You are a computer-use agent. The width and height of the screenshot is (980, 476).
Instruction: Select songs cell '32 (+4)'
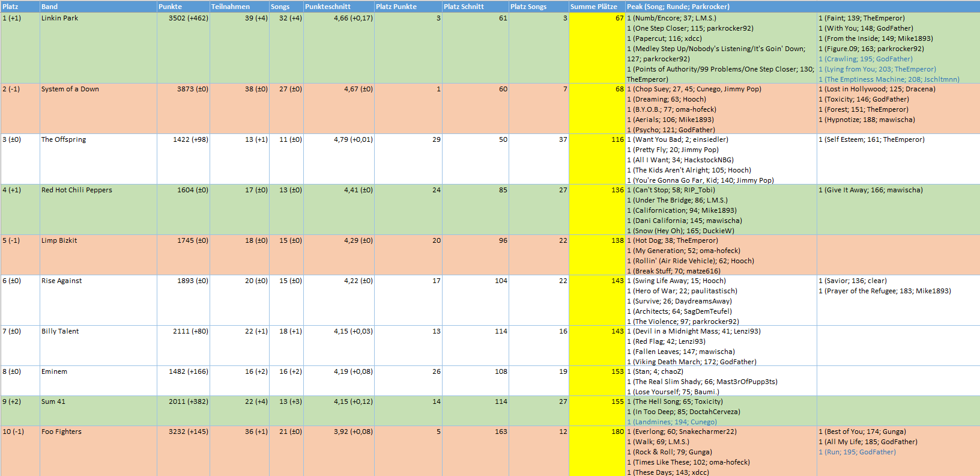click(x=286, y=48)
